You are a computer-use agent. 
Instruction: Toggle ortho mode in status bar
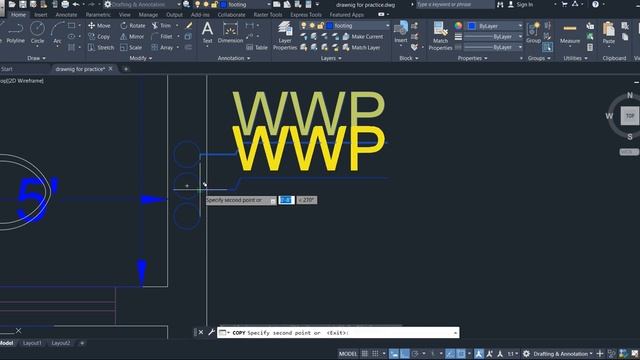[x=405, y=354]
